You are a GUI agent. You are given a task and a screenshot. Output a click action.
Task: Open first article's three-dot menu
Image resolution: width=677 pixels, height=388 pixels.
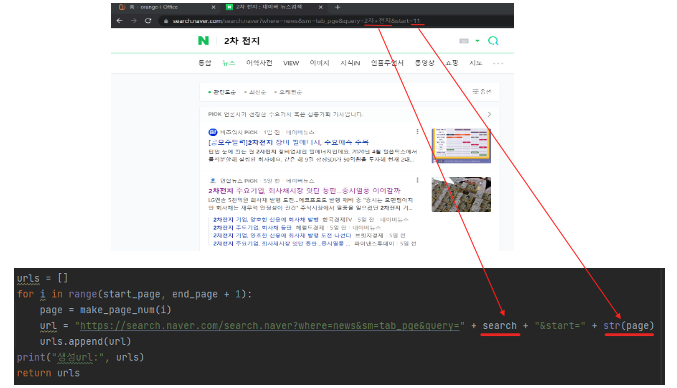coord(417,132)
